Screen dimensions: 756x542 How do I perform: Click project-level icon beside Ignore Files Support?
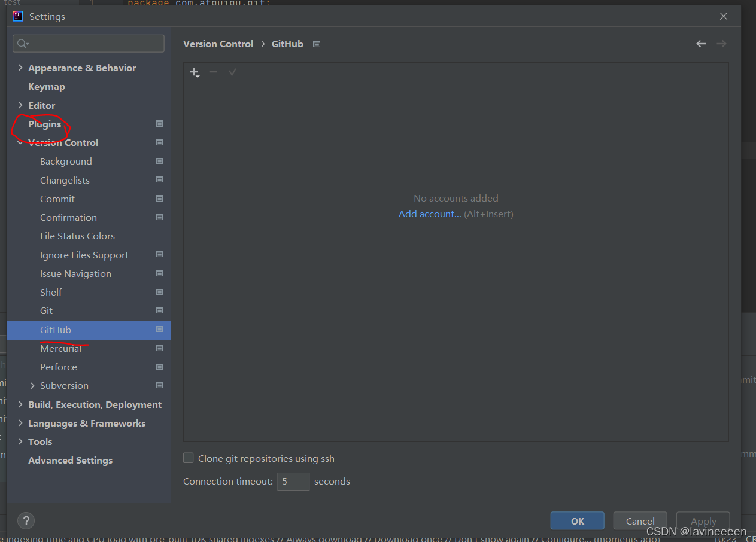click(x=159, y=254)
